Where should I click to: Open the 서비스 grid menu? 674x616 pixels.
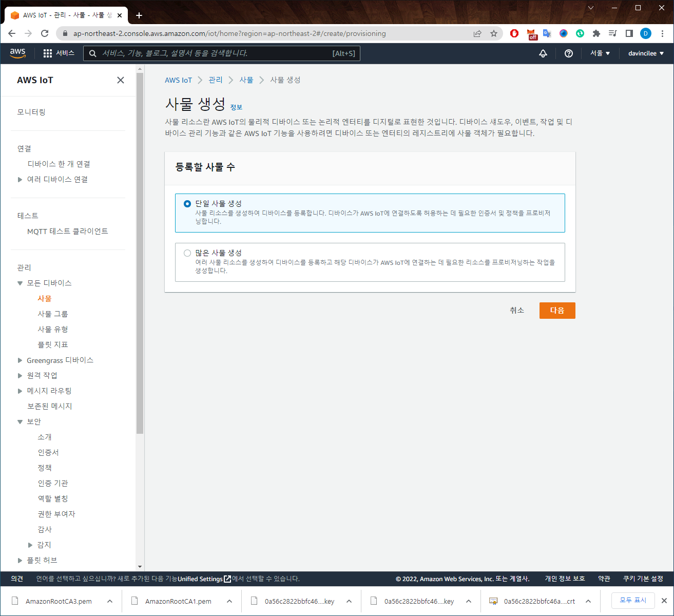(x=59, y=53)
